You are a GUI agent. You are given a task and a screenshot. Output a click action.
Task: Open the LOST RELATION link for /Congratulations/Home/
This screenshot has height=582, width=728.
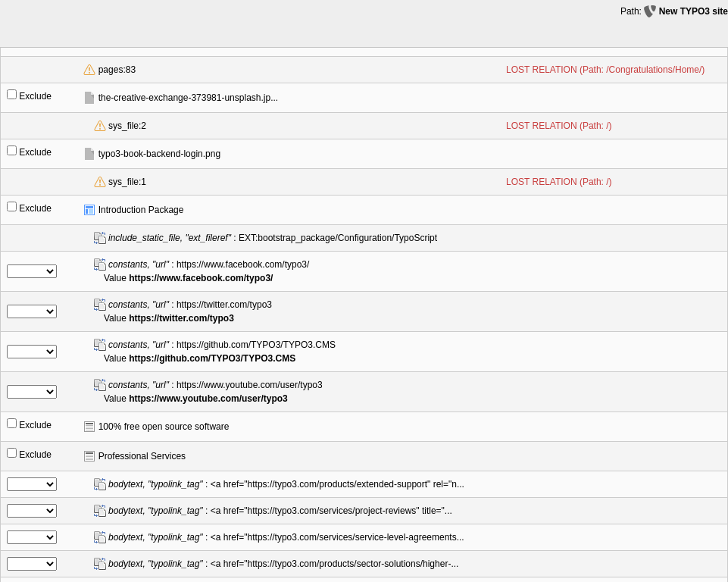coord(605,69)
